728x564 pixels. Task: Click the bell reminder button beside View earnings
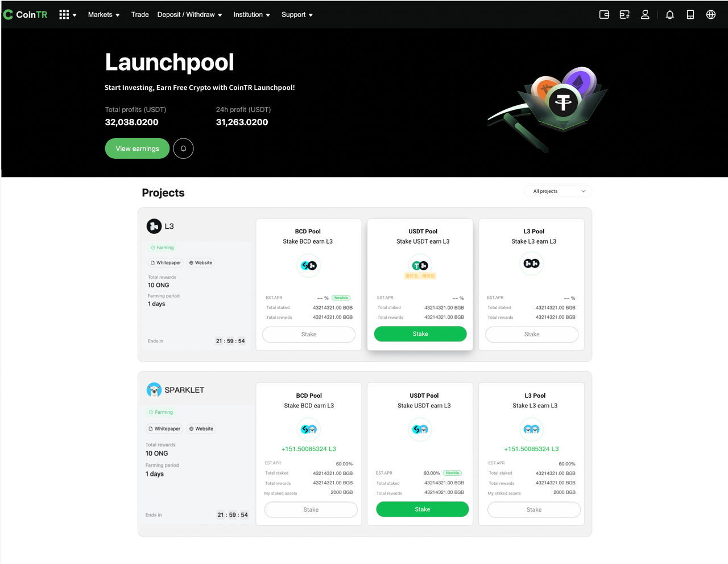(183, 149)
